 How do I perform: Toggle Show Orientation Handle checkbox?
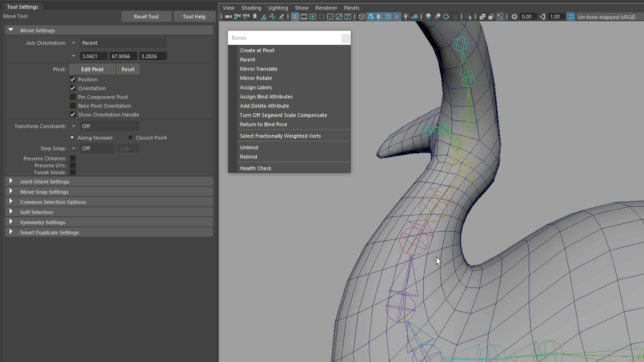click(x=72, y=115)
